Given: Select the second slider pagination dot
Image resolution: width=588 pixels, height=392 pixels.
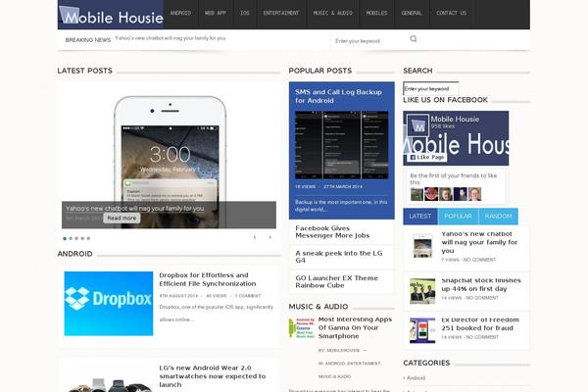Looking at the screenshot, I should 71,238.
